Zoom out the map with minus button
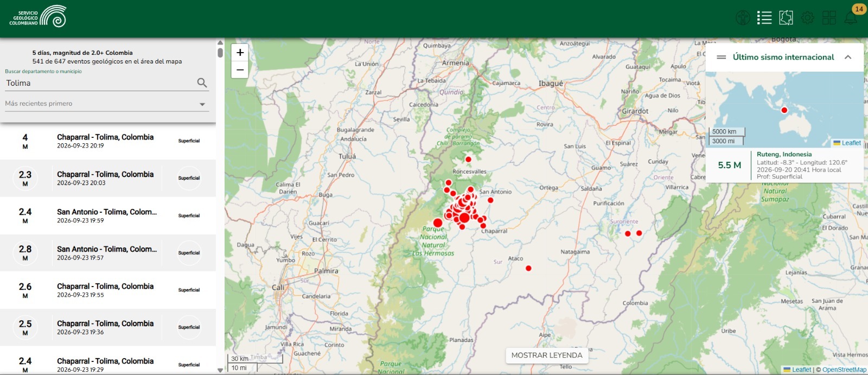 [x=240, y=69]
